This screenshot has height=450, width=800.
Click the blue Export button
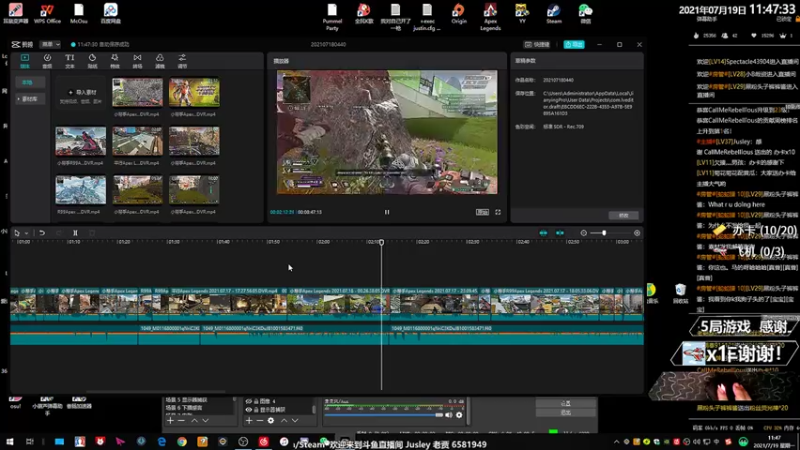[x=574, y=44]
